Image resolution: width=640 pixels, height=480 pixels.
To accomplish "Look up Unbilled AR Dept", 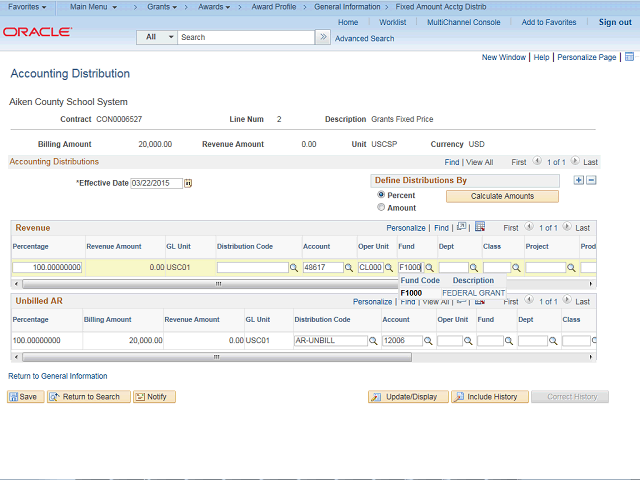I will (x=553, y=341).
